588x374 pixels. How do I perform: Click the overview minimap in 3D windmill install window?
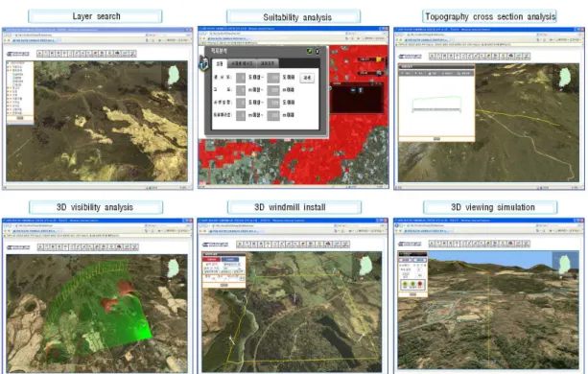click(366, 265)
